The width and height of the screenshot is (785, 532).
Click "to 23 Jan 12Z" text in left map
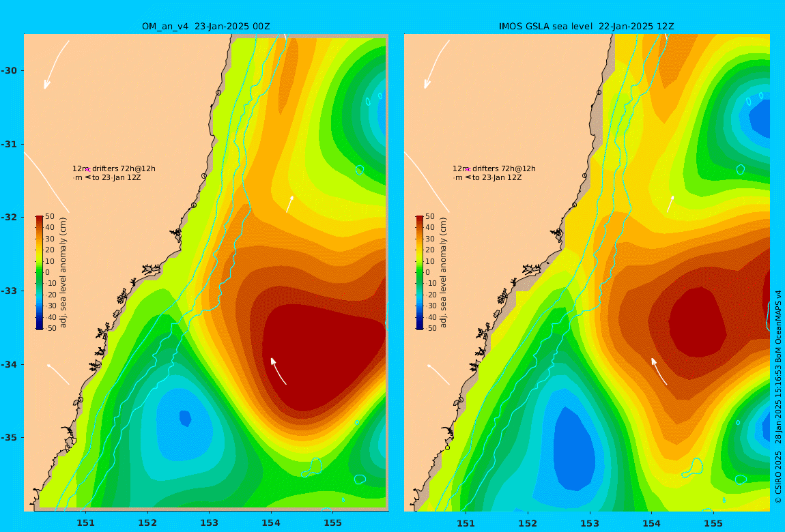[117, 177]
